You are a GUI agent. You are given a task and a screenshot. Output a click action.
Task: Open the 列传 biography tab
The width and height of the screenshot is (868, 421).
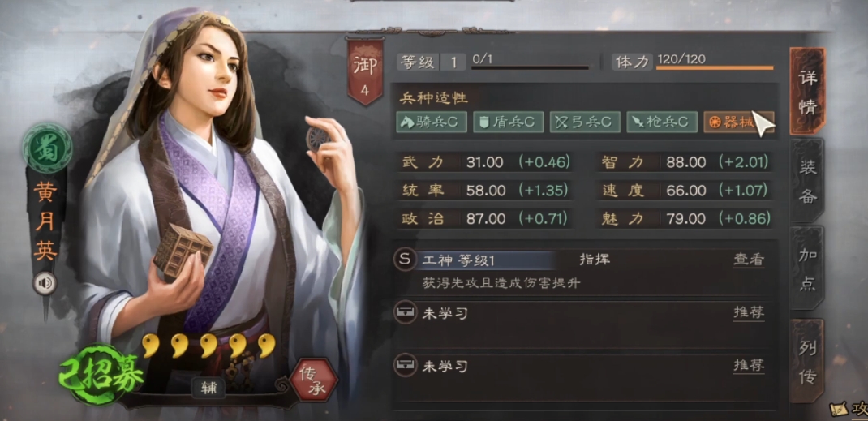807,361
